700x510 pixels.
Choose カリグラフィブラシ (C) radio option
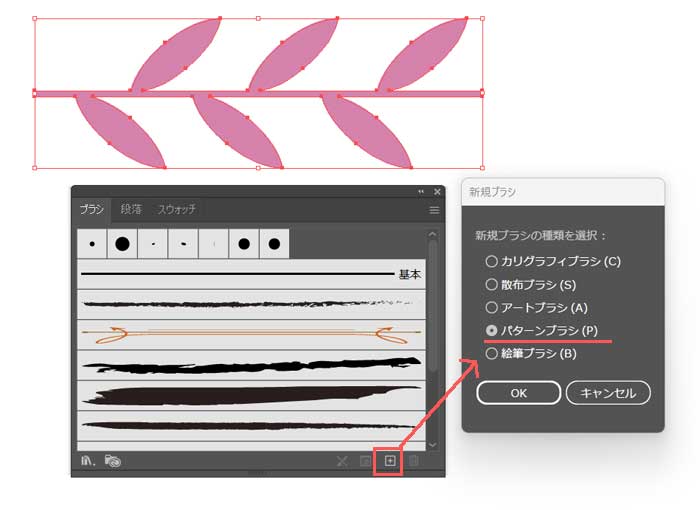(x=553, y=261)
